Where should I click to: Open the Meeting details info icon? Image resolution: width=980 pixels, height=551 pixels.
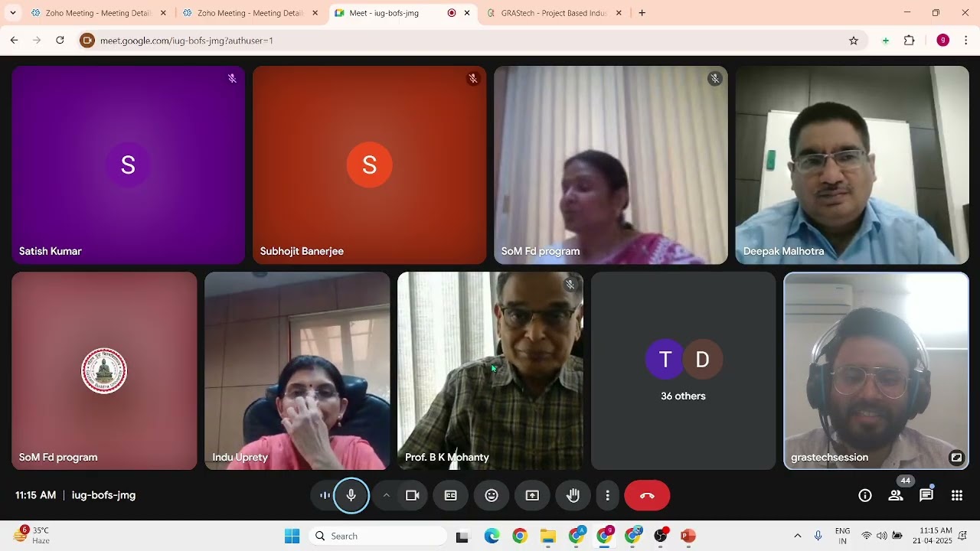(x=865, y=495)
